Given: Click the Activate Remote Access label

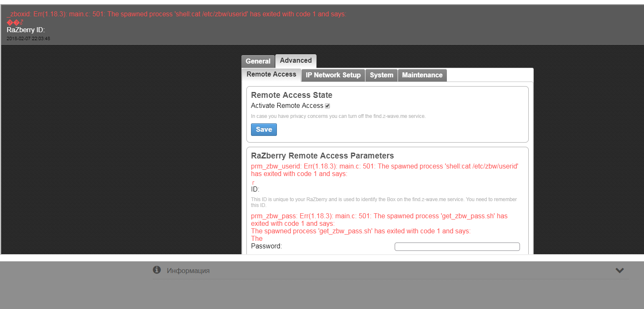Looking at the screenshot, I should [287, 106].
